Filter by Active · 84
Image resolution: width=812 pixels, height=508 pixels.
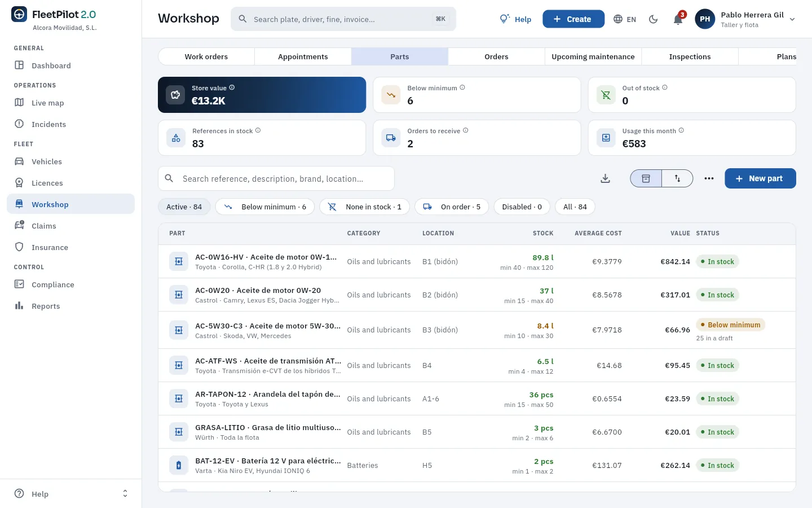184,207
